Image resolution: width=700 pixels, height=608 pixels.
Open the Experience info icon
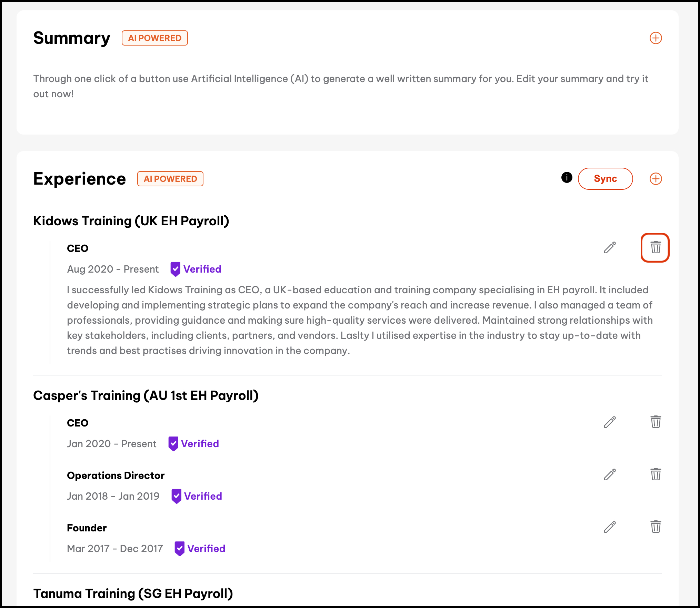tap(567, 177)
